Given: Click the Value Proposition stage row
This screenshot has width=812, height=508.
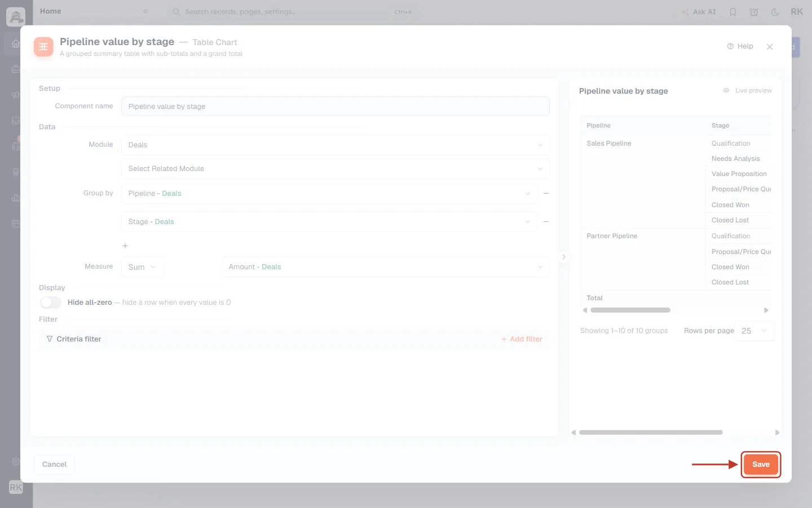Looking at the screenshot, I should (x=739, y=174).
